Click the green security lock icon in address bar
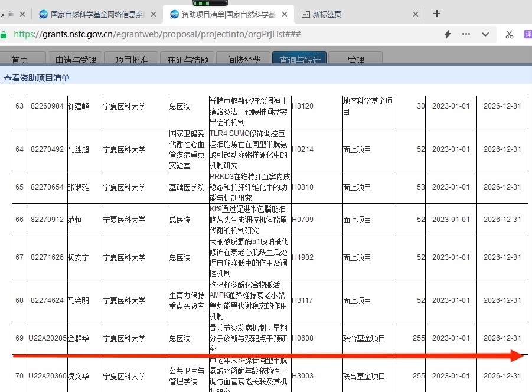Viewport: 532px width, 392px height. tap(4, 34)
